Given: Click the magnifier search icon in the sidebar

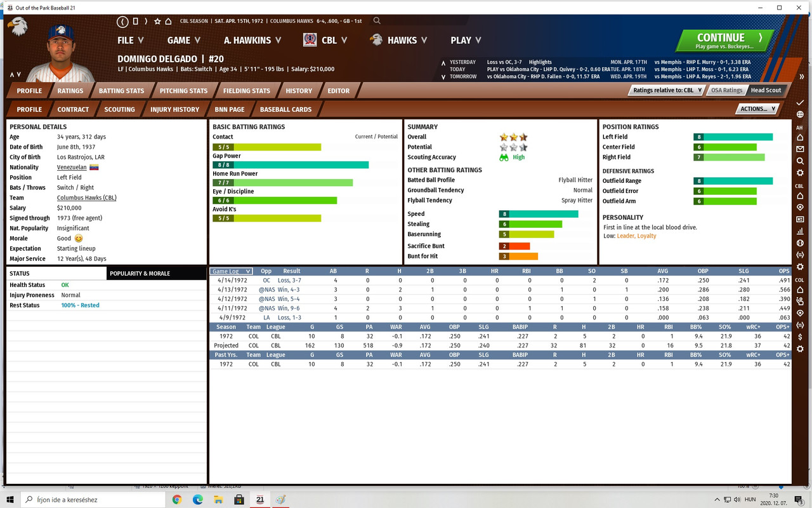Looking at the screenshot, I should [x=800, y=161].
